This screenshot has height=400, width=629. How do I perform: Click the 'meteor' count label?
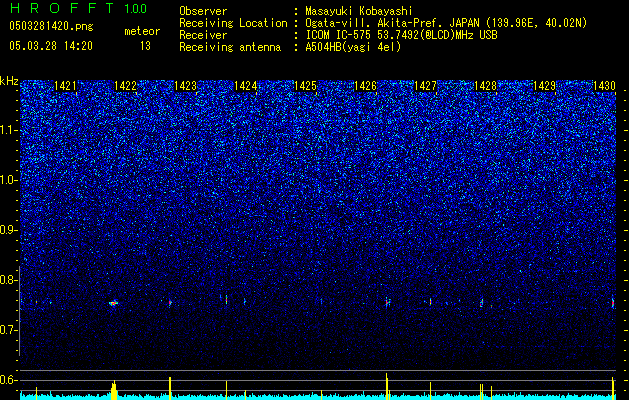click(x=142, y=31)
